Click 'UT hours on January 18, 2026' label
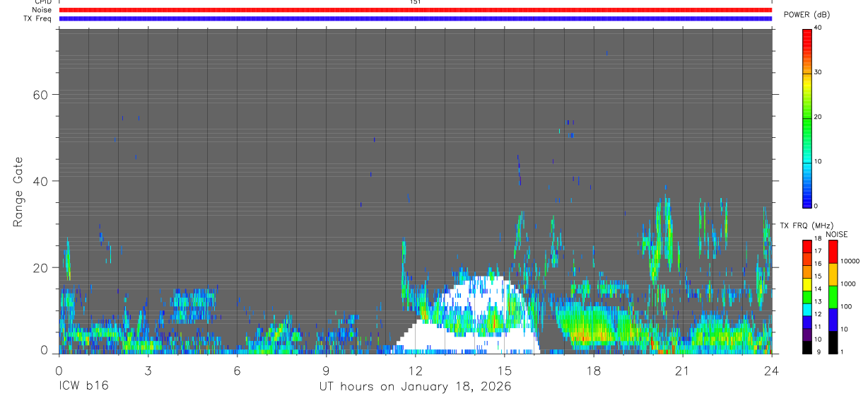The width and height of the screenshot is (868, 401). click(x=414, y=387)
